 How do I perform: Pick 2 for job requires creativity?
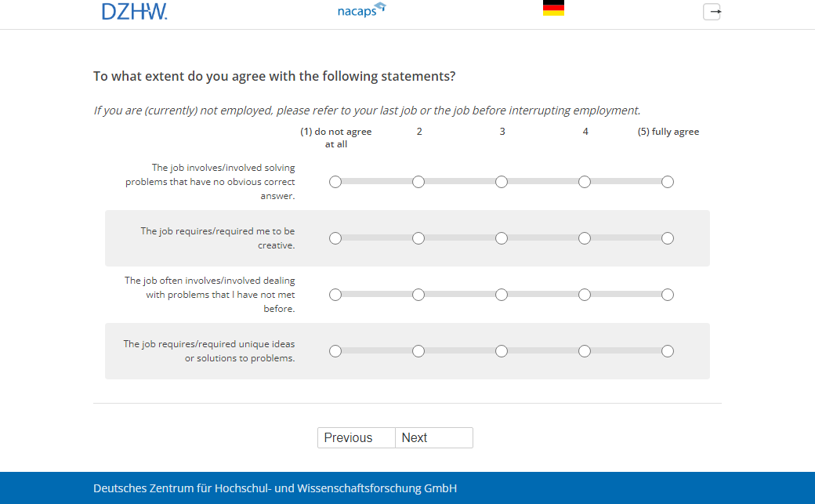(418, 238)
